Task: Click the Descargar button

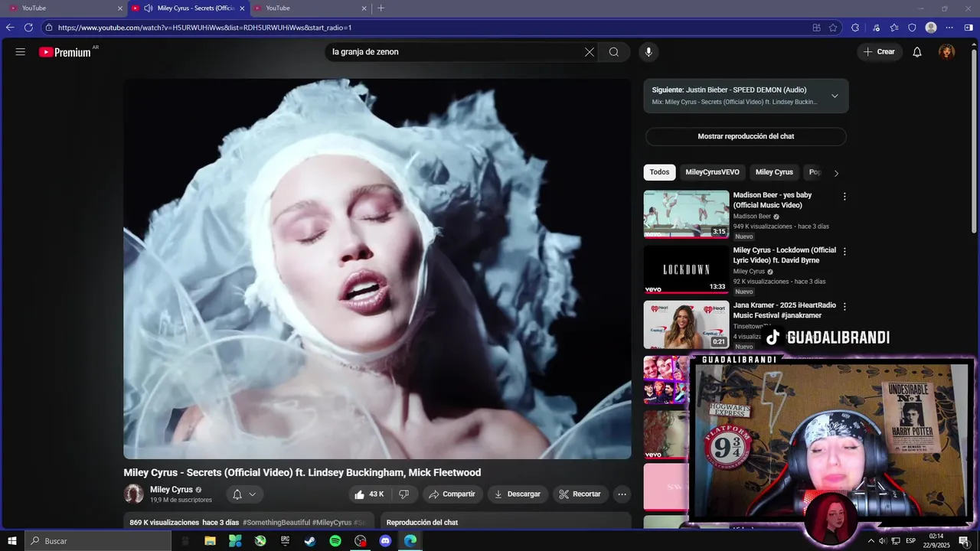Action: 518,494
